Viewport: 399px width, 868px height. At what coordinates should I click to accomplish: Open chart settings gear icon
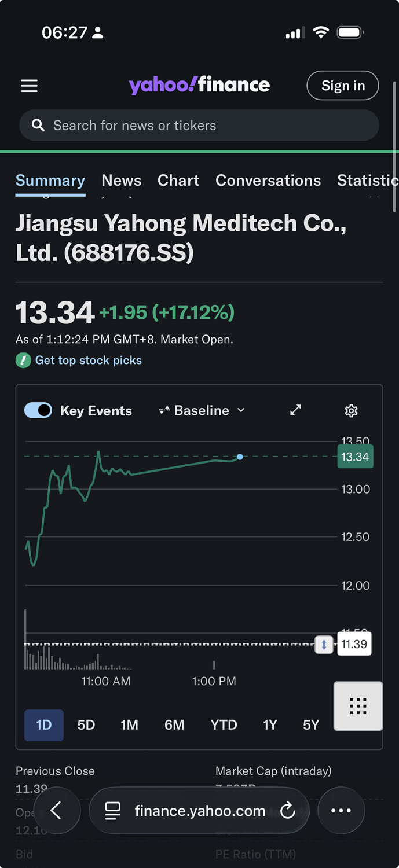(x=351, y=411)
